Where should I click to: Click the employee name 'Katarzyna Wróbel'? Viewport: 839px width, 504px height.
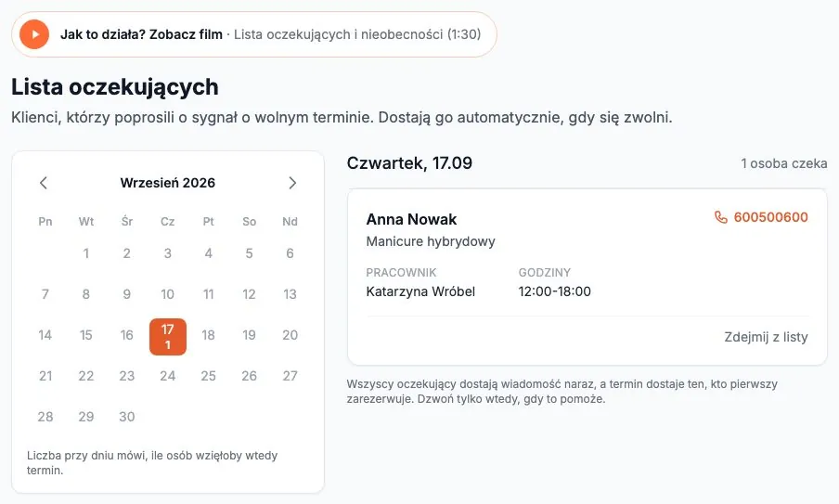pos(420,291)
